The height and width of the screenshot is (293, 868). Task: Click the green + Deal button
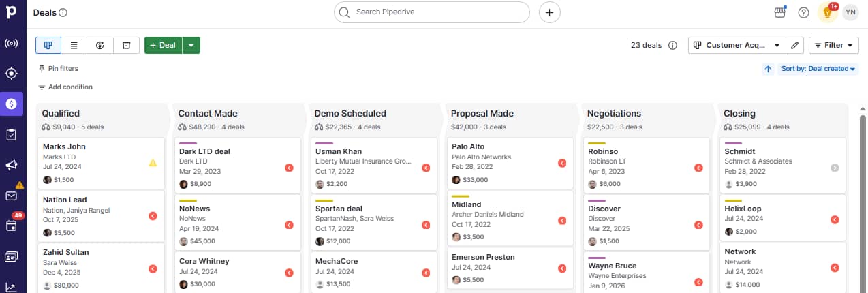pos(163,45)
